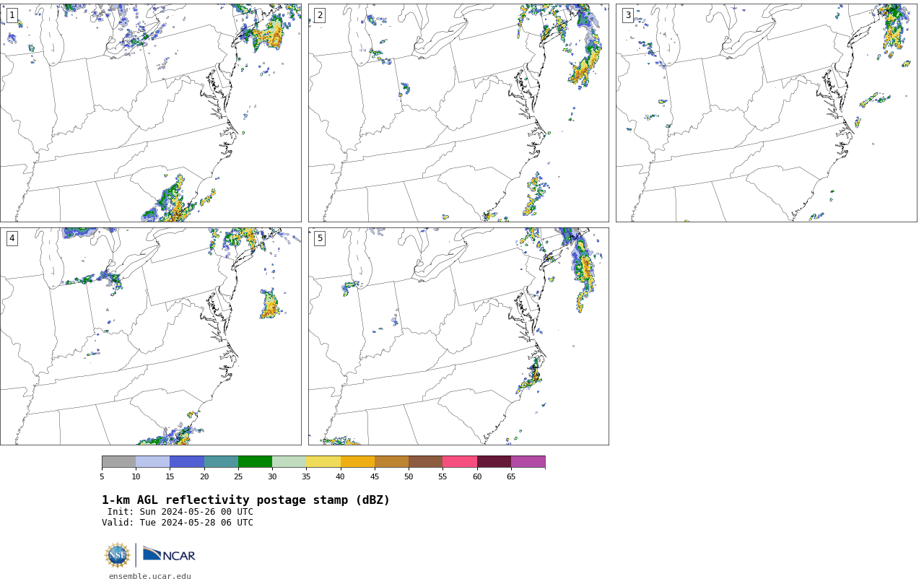Click the panel number 1 label

[12, 15]
